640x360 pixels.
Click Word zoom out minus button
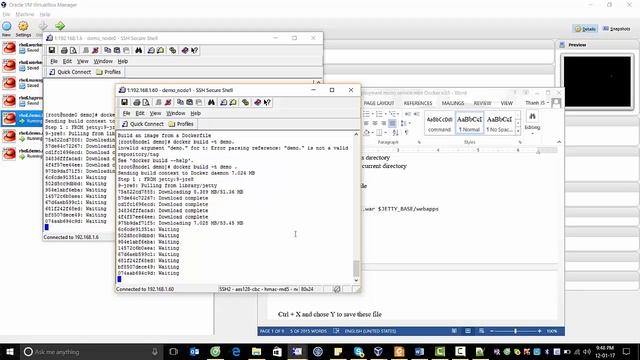(491, 331)
